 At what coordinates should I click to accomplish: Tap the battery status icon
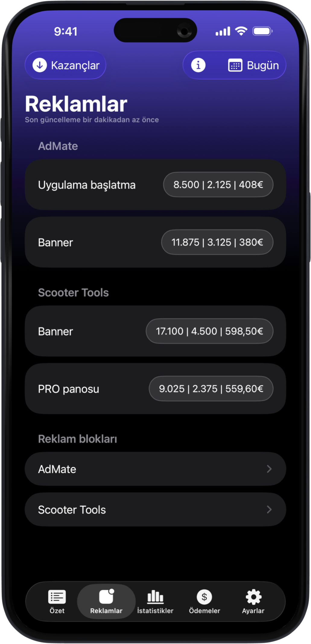click(262, 31)
